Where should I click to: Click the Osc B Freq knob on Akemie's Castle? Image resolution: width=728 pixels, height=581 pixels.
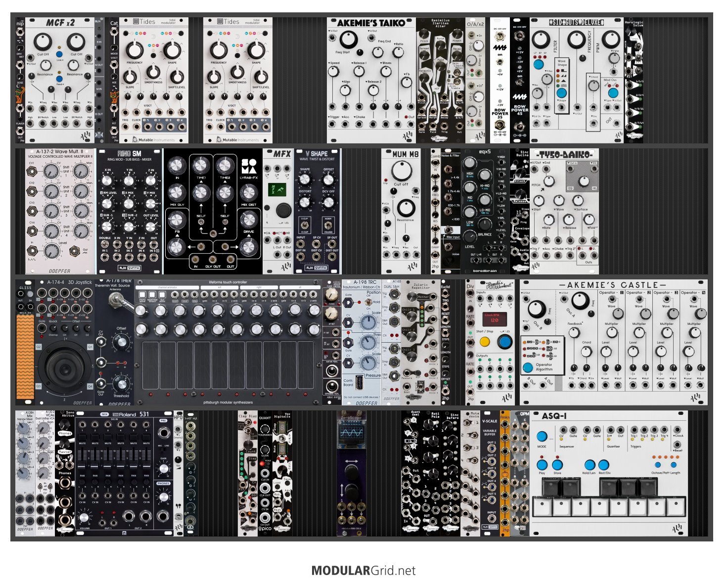click(x=536, y=309)
